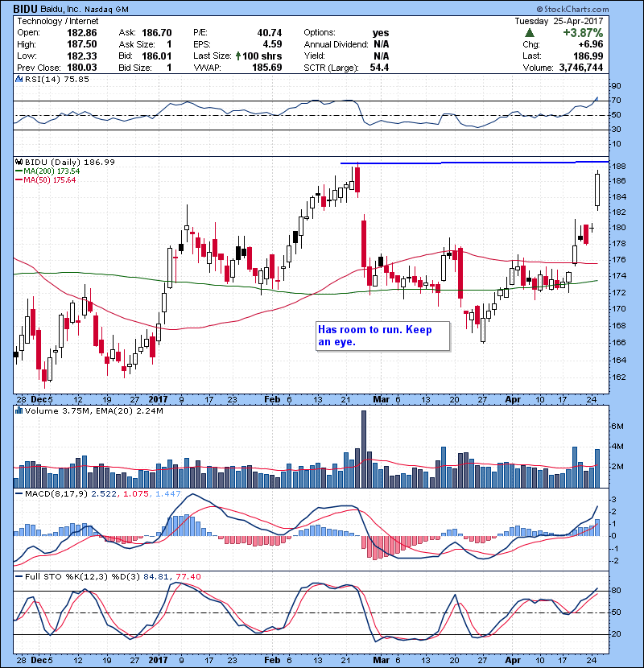Click the RSI(14) indicator line icon
This screenshot has width=644, height=668.
19,79
